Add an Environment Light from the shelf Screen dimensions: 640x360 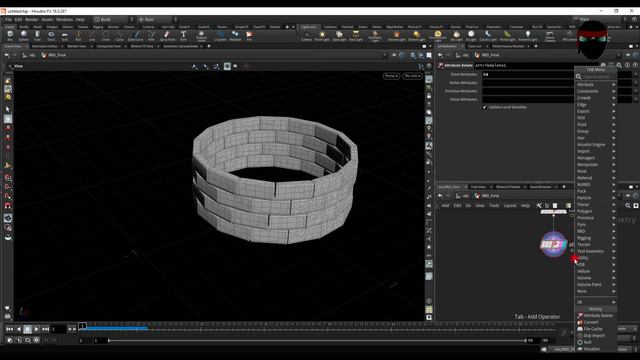[438, 36]
